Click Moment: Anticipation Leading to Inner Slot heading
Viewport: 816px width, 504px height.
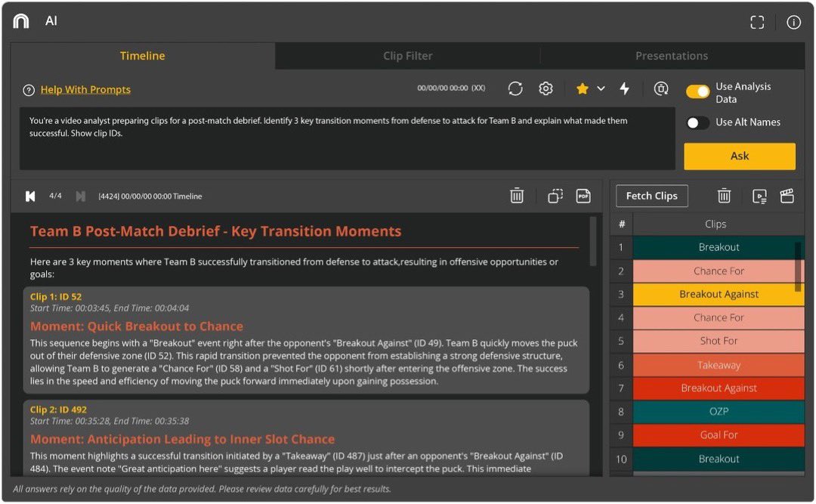tap(182, 440)
